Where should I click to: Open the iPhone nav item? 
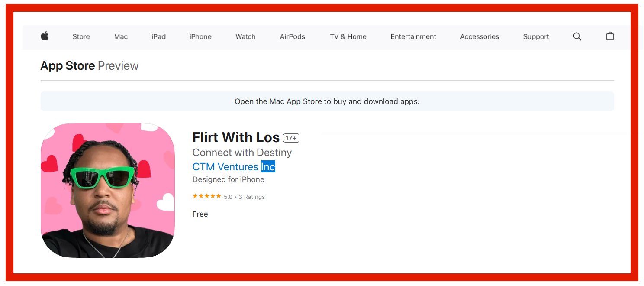tap(200, 37)
